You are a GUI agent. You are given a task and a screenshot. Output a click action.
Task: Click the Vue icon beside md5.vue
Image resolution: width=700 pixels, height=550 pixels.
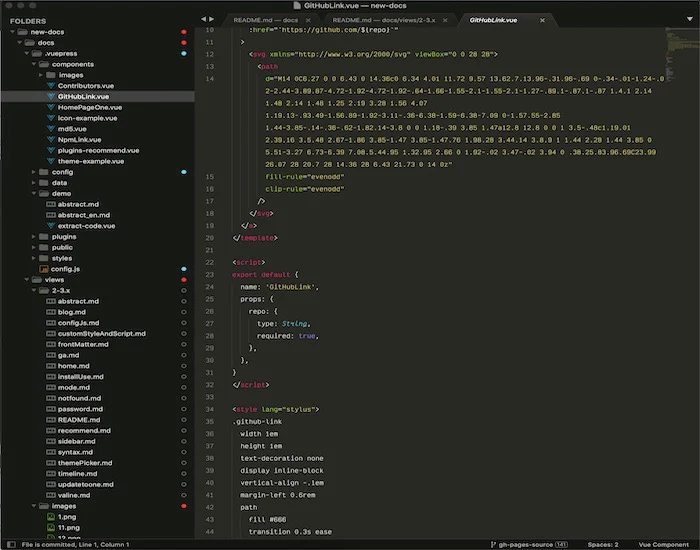[x=51, y=129]
